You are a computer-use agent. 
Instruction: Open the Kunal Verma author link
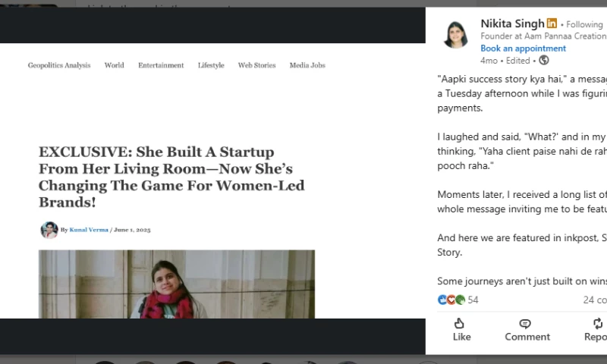click(89, 230)
